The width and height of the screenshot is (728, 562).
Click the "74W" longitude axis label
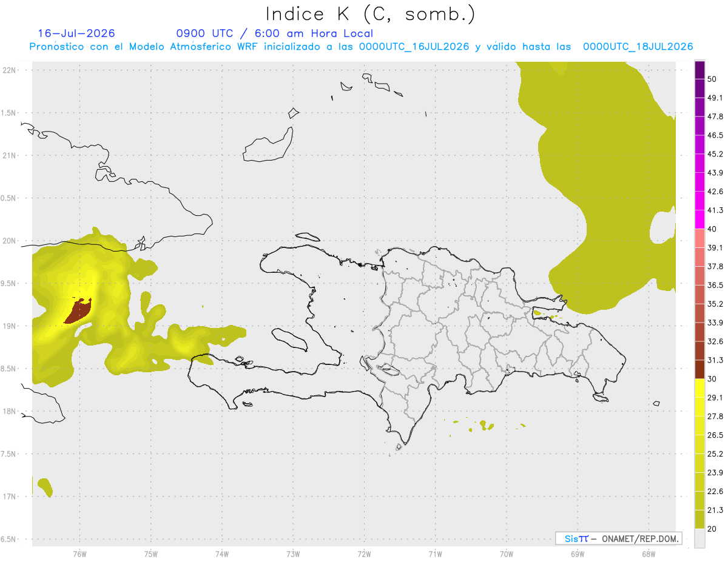click(222, 554)
